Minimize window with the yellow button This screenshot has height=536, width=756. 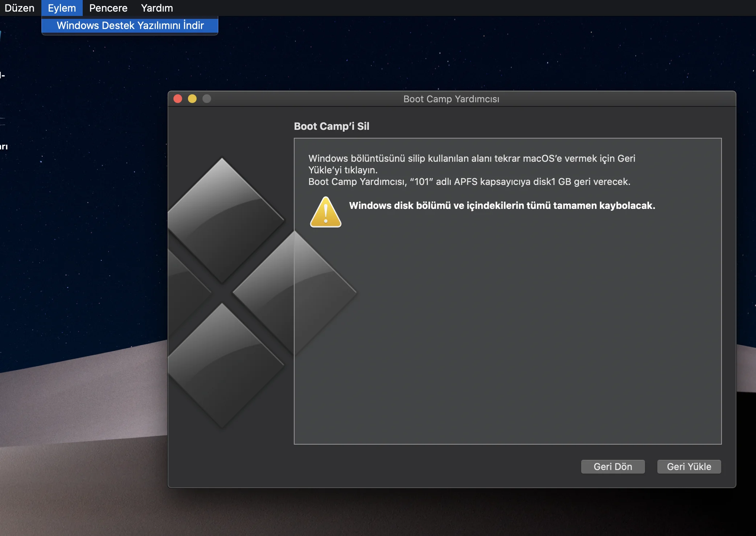pyautogui.click(x=192, y=99)
